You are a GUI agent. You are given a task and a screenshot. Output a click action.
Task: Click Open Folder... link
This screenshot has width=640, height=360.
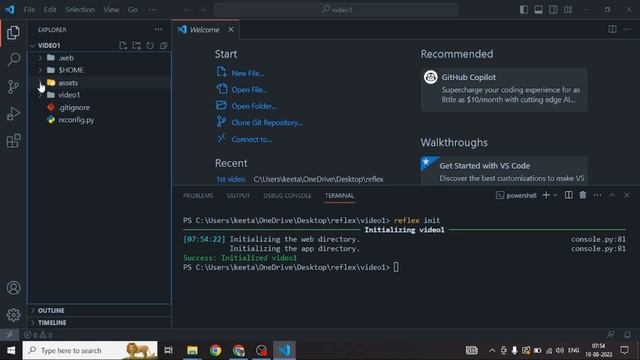click(254, 106)
